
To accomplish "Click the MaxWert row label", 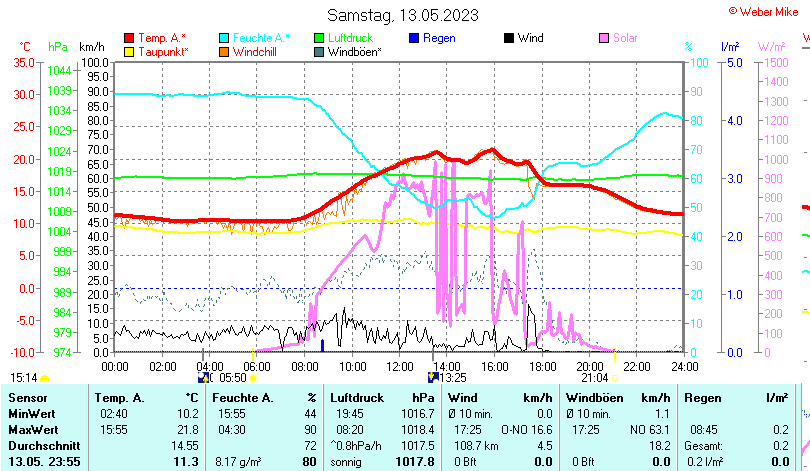I will [x=33, y=430].
